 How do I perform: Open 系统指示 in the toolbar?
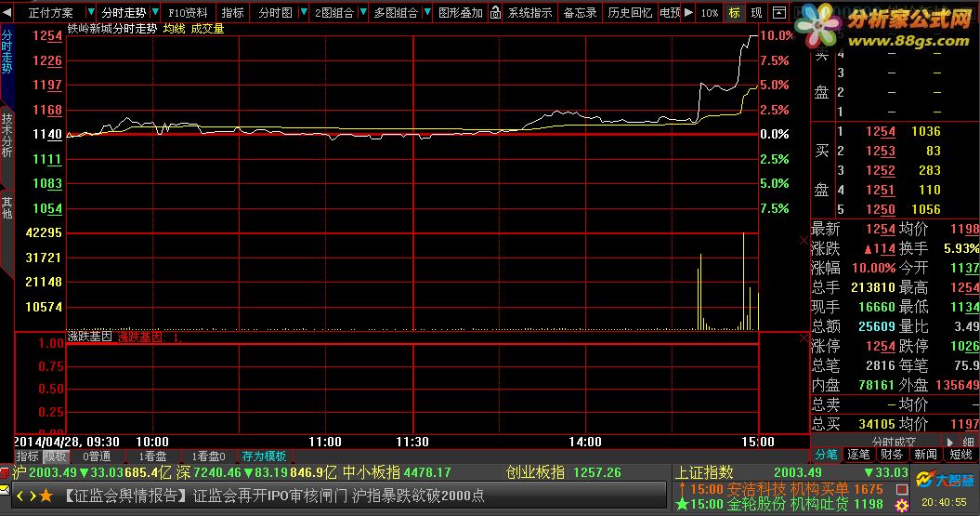pyautogui.click(x=529, y=12)
